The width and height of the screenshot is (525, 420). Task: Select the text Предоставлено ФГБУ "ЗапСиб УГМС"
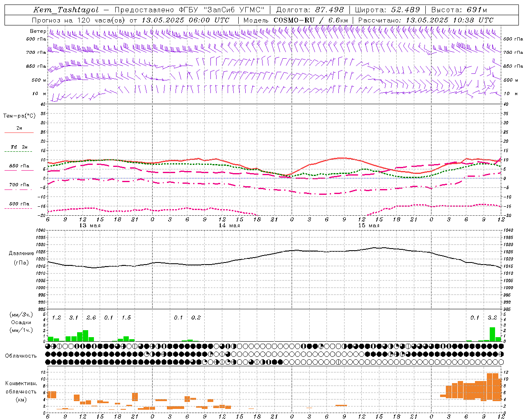coord(189,10)
